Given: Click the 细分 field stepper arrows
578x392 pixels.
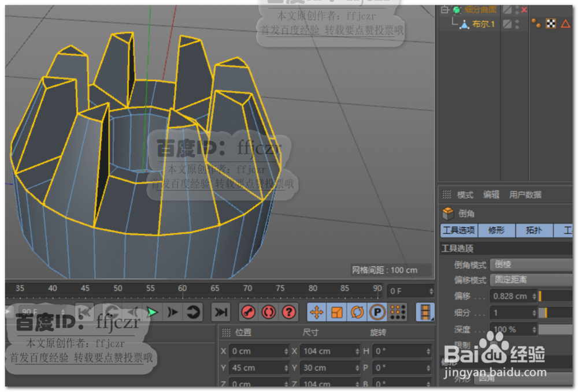Looking at the screenshot, I should pos(535,313).
